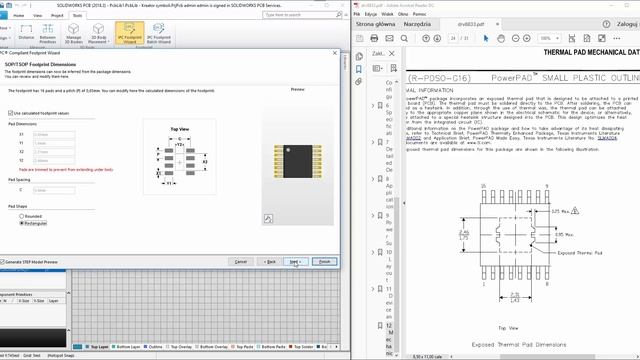Open the Pomoc menu in Acrobat
The width and height of the screenshot is (640, 360).
[419, 14]
